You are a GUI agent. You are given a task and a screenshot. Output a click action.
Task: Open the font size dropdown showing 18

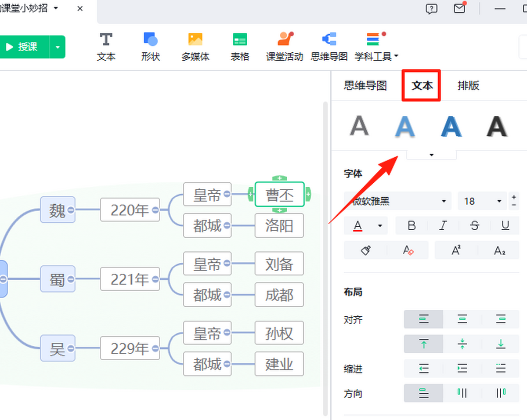482,201
